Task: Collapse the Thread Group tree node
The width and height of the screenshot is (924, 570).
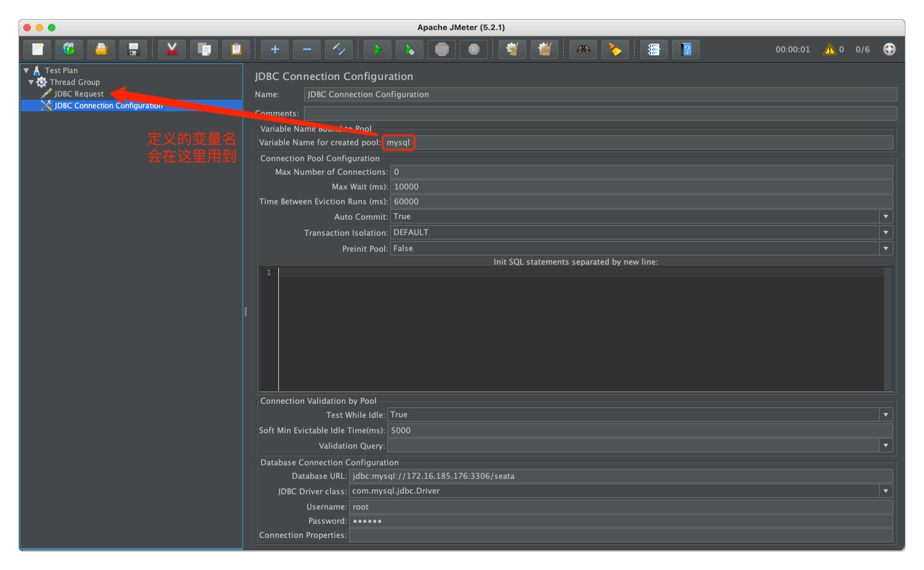Action: click(31, 82)
